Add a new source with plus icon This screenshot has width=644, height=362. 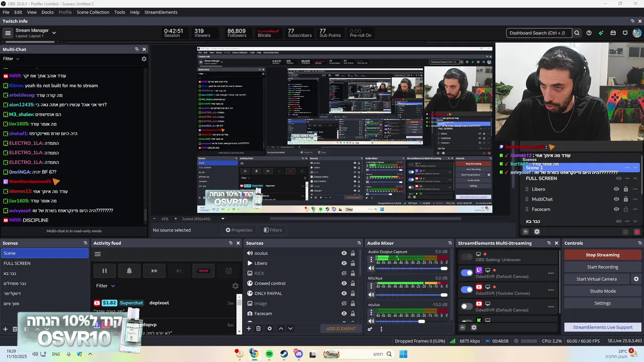[249, 329]
